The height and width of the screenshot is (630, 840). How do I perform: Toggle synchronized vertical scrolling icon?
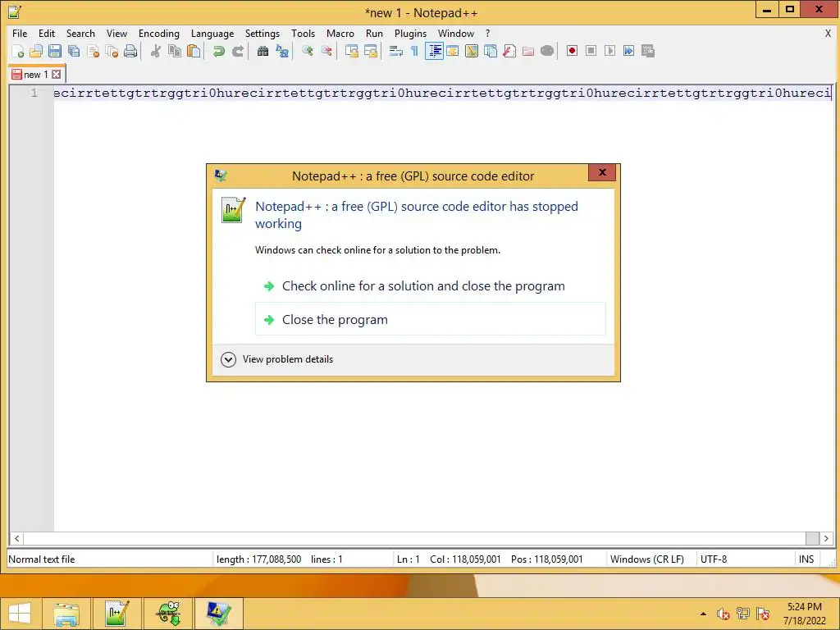point(351,52)
